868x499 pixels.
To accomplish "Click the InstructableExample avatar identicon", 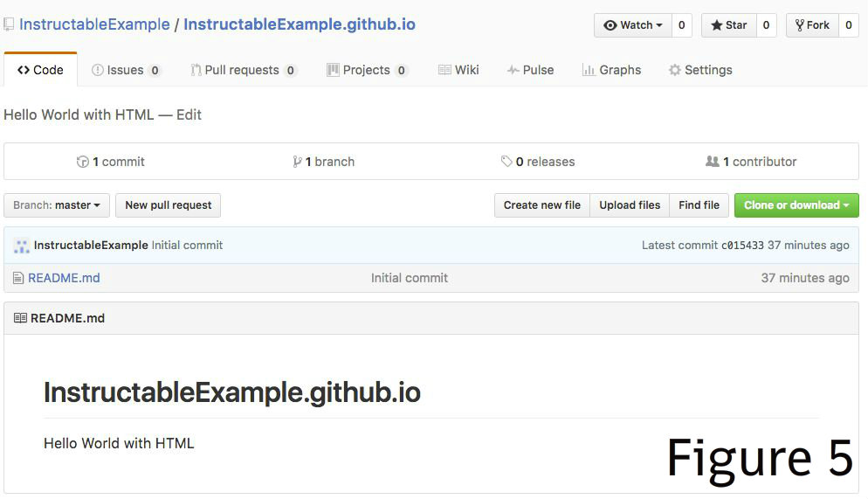I will tap(22, 246).
